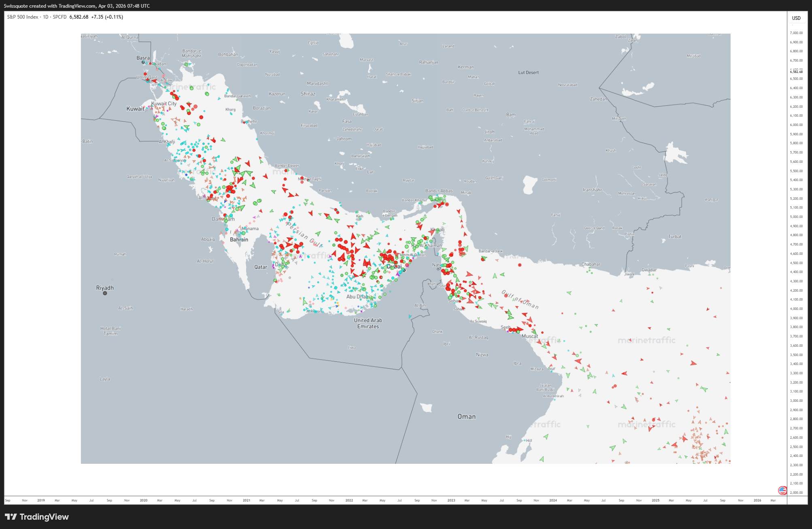Click the Nizwa label on the map

coord(482,355)
